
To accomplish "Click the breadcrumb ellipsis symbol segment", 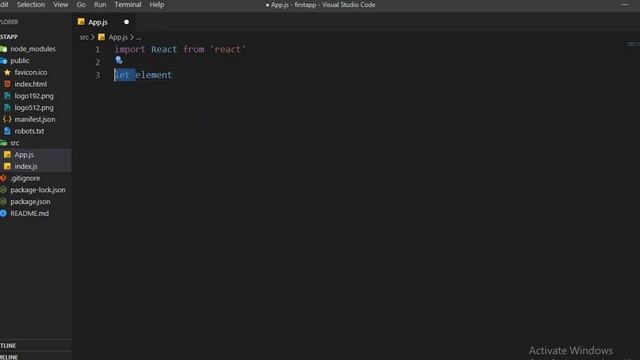I will [x=139, y=37].
